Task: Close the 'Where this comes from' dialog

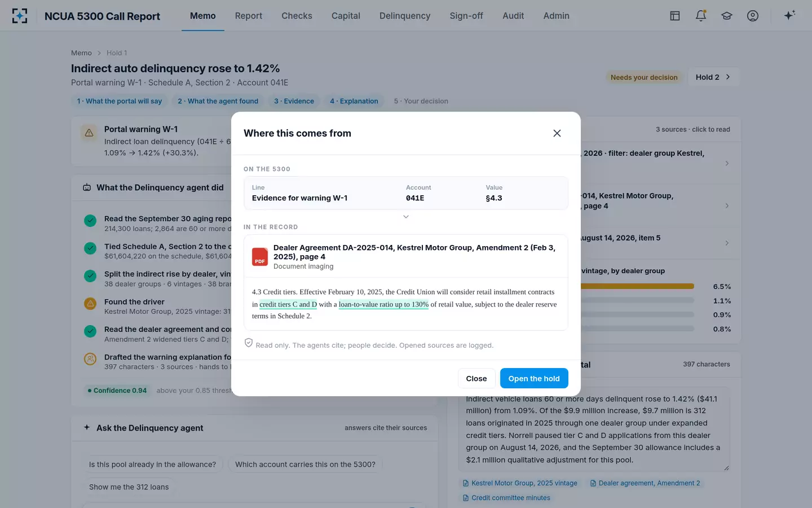Action: 557,133
